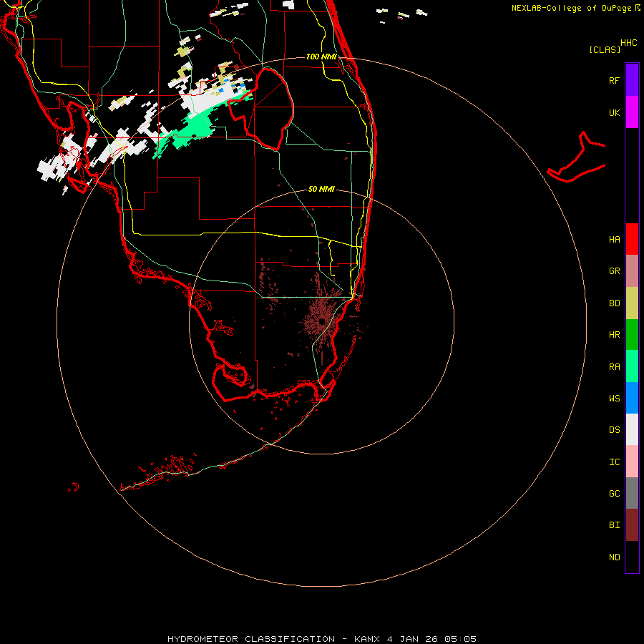This screenshot has height=644, width=644.
Task: Click the UK magenta legend swatch
Action: pos(632,112)
